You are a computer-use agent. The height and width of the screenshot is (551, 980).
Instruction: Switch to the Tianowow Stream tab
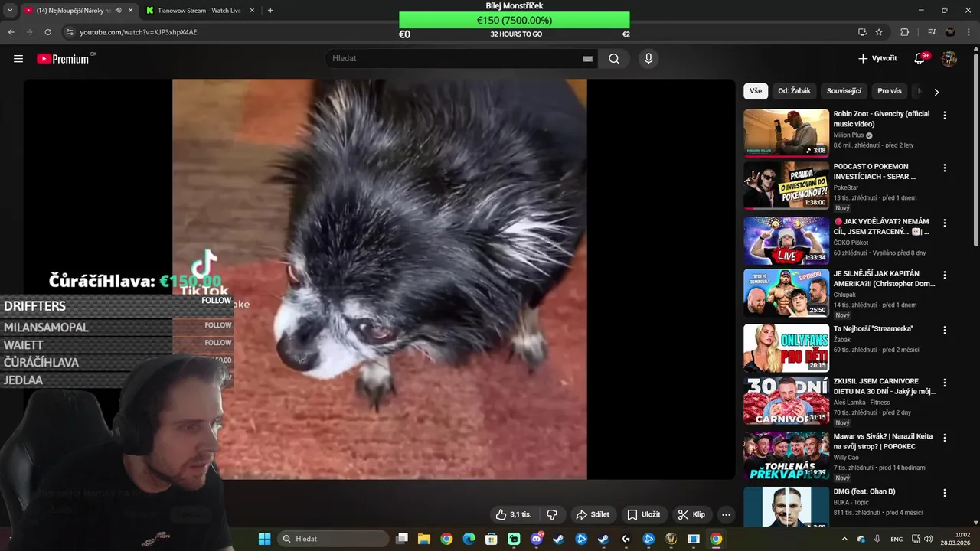(x=199, y=11)
